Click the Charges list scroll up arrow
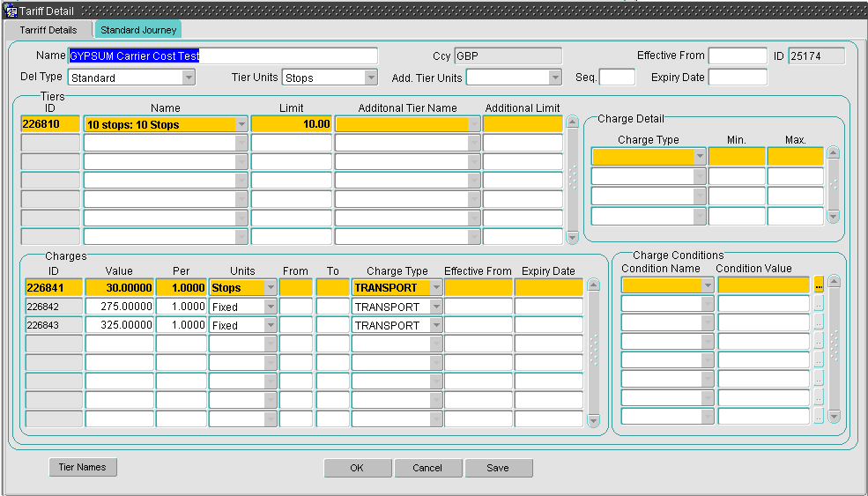Screen dimensions: 868x496 tap(593, 285)
